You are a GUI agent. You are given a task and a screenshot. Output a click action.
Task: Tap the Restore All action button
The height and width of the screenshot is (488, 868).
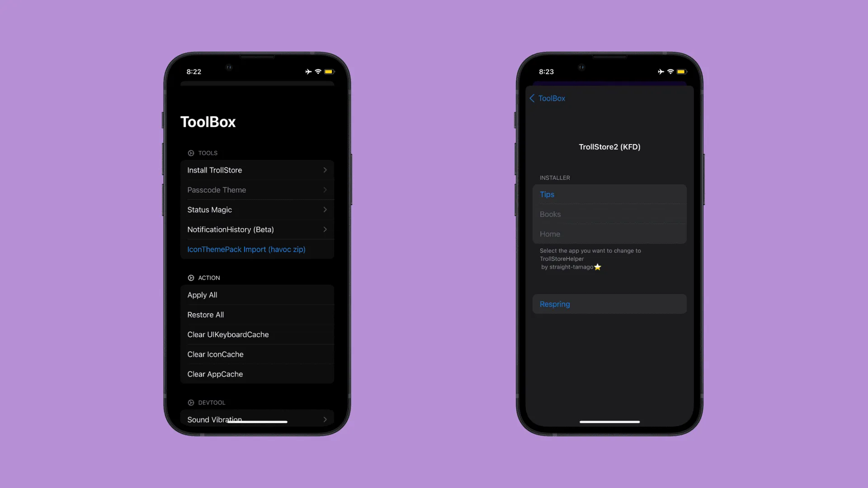tap(257, 314)
